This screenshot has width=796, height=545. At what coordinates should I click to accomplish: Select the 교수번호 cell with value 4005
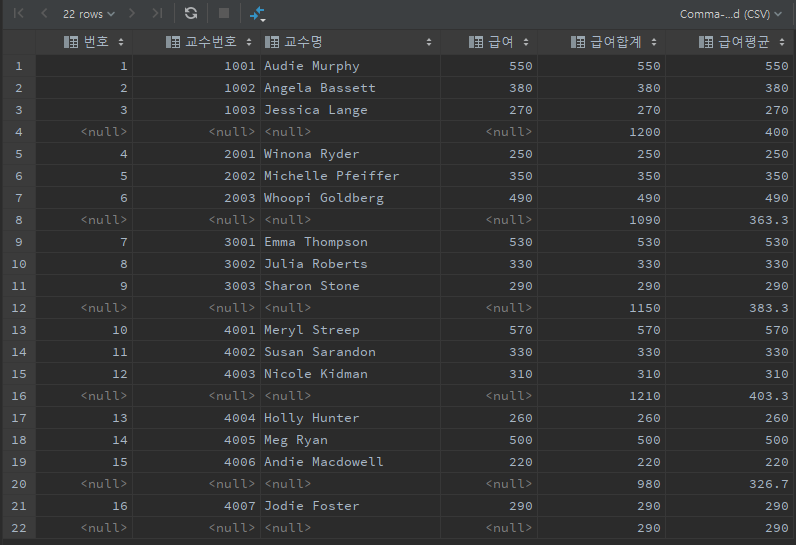[x=196, y=440]
